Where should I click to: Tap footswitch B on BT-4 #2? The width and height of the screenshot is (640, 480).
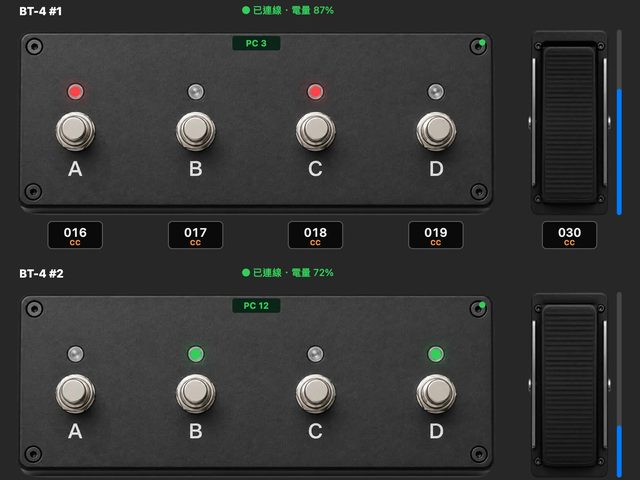click(196, 393)
